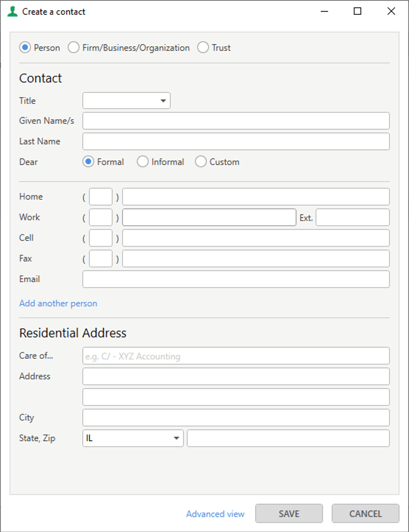Click the CANCEL button

click(x=365, y=514)
